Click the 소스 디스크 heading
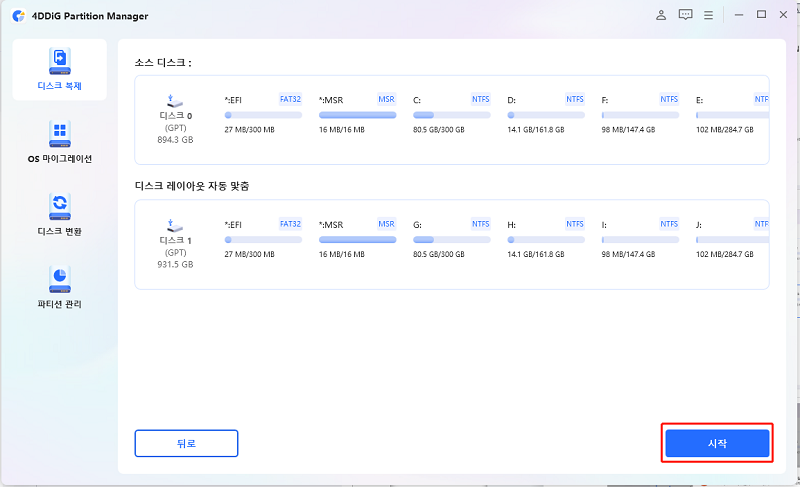This screenshot has width=800, height=487. click(163, 63)
